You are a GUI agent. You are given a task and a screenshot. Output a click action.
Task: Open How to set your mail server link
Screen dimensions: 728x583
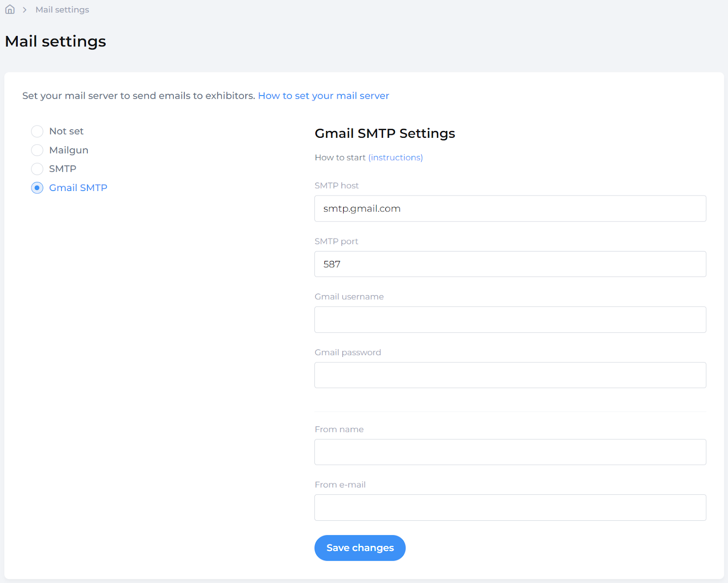coord(324,96)
